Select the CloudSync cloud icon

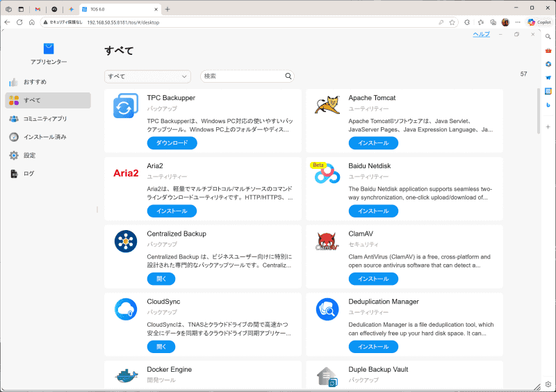[x=126, y=309]
